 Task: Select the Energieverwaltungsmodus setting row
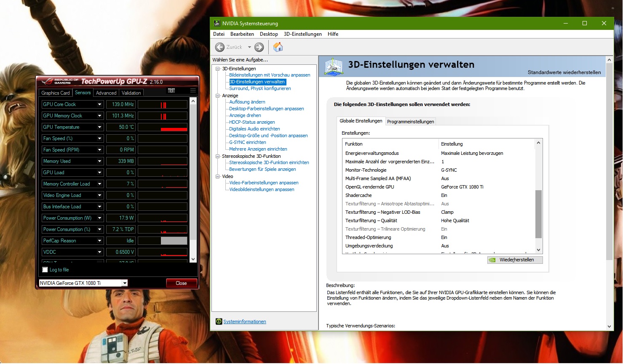coord(439,153)
